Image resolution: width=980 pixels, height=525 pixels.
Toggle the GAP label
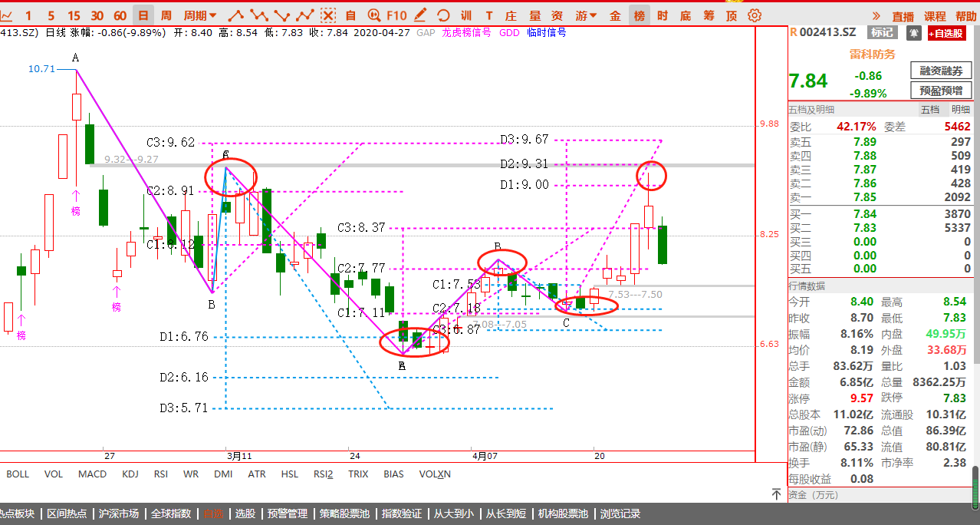(x=426, y=32)
